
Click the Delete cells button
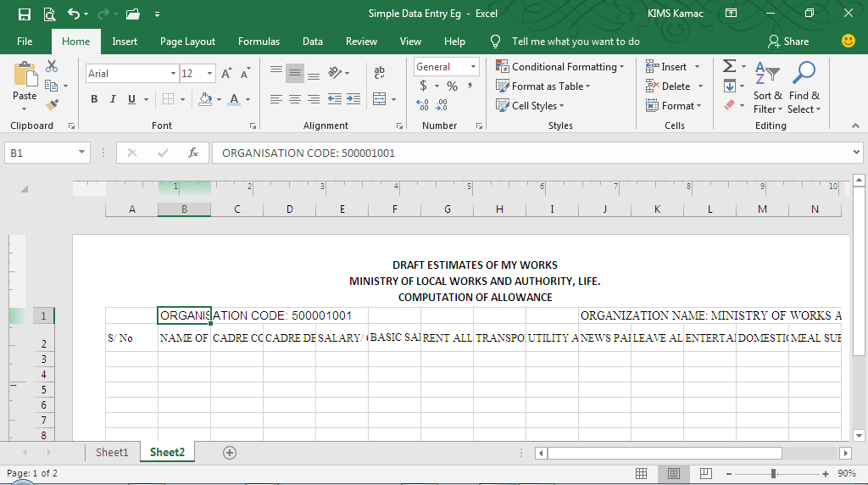[668, 86]
